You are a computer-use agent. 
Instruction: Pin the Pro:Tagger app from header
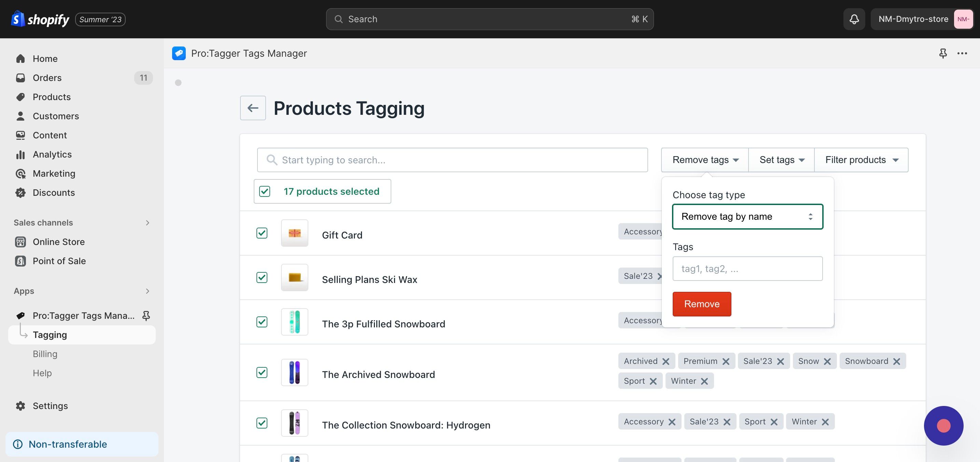943,53
